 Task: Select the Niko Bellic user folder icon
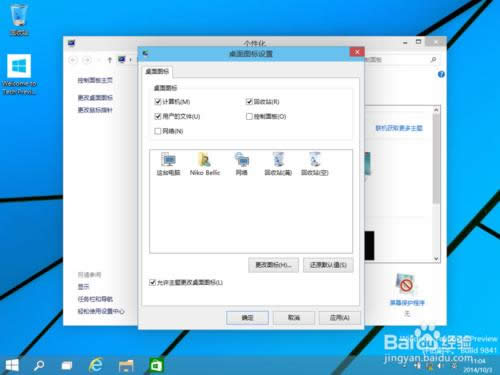[x=205, y=164]
